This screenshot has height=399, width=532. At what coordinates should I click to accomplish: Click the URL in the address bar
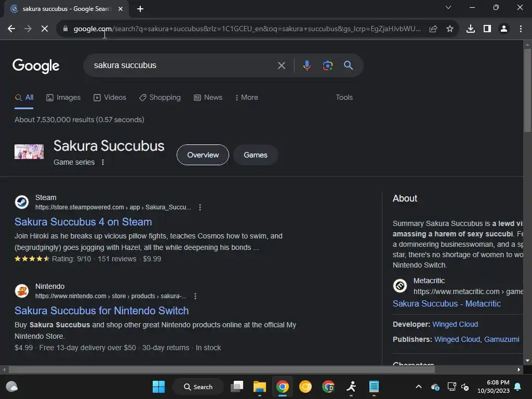point(247,29)
